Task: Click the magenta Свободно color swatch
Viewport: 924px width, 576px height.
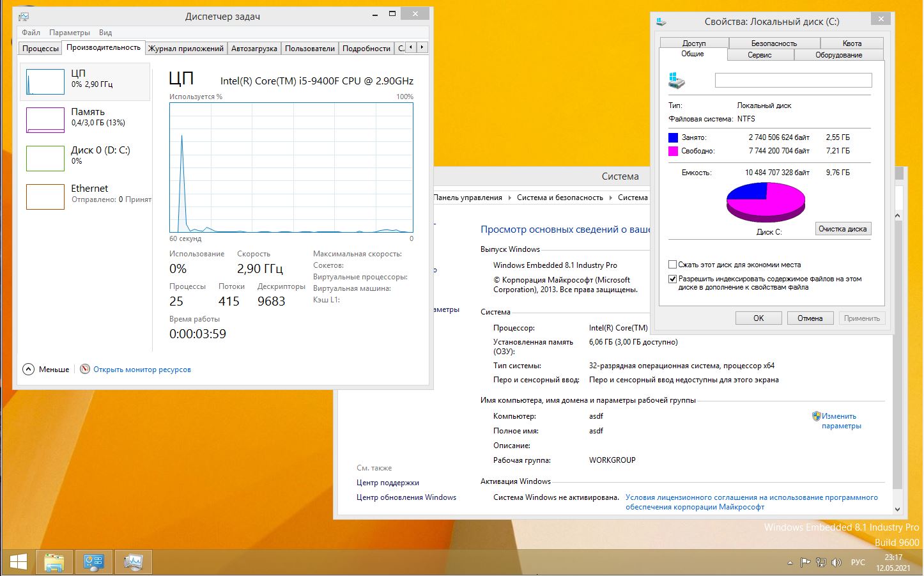Action: pyautogui.click(x=673, y=152)
